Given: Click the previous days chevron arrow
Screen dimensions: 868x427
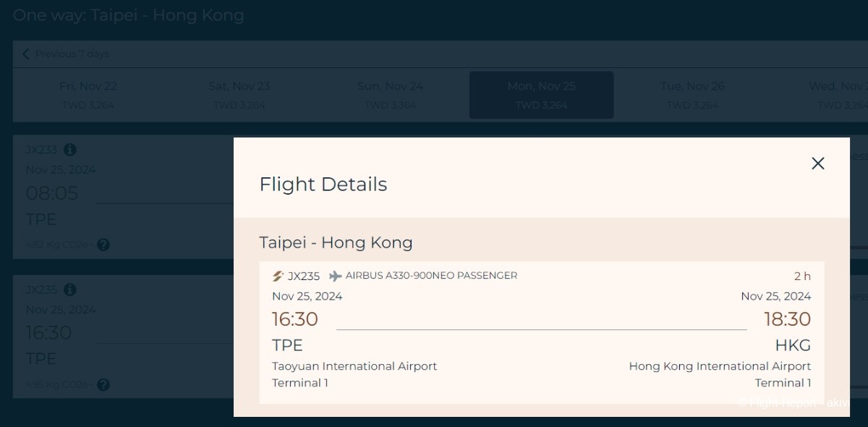Looking at the screenshot, I should click(26, 54).
